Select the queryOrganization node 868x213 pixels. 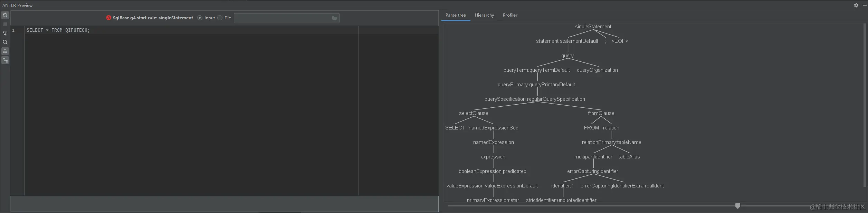597,70
